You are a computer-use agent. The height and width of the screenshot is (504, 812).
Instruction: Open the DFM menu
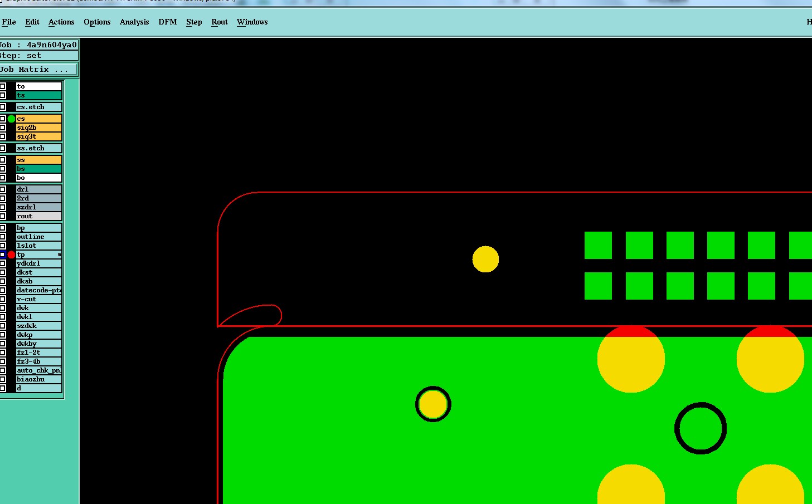click(x=168, y=22)
